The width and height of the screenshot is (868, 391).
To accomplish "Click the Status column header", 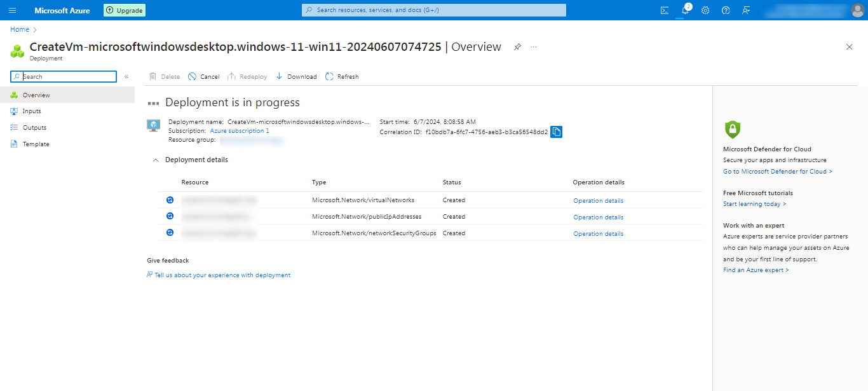I will [x=452, y=182].
